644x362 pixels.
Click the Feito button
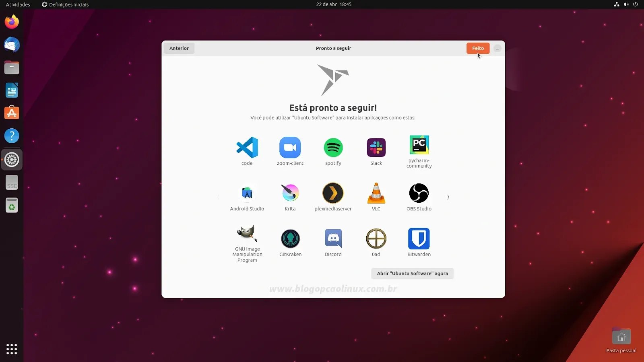click(478, 48)
